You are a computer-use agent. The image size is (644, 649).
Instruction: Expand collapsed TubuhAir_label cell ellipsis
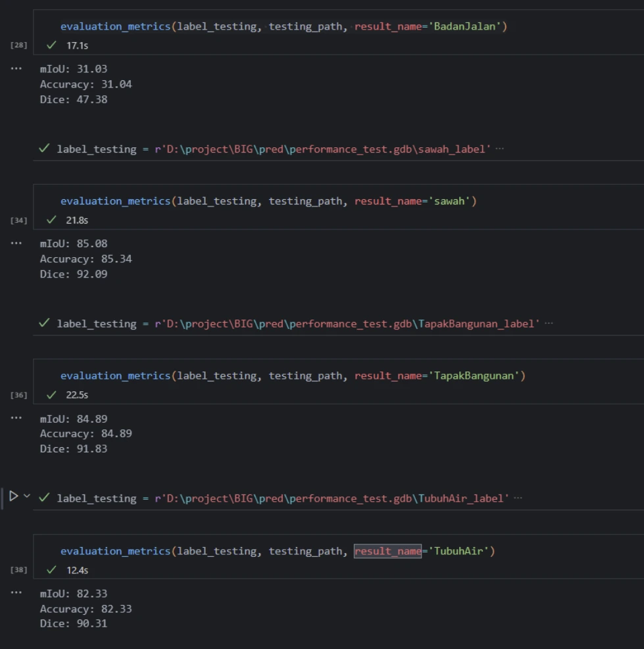point(518,498)
